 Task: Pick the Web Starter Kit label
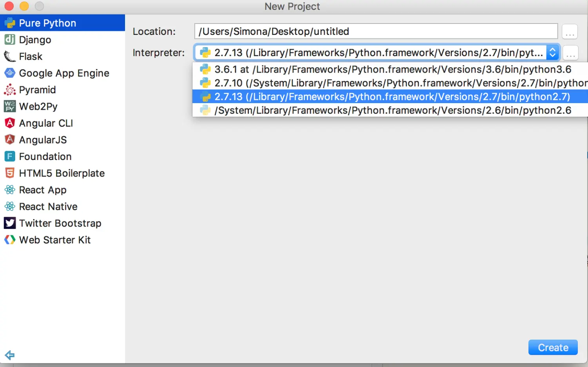point(55,240)
